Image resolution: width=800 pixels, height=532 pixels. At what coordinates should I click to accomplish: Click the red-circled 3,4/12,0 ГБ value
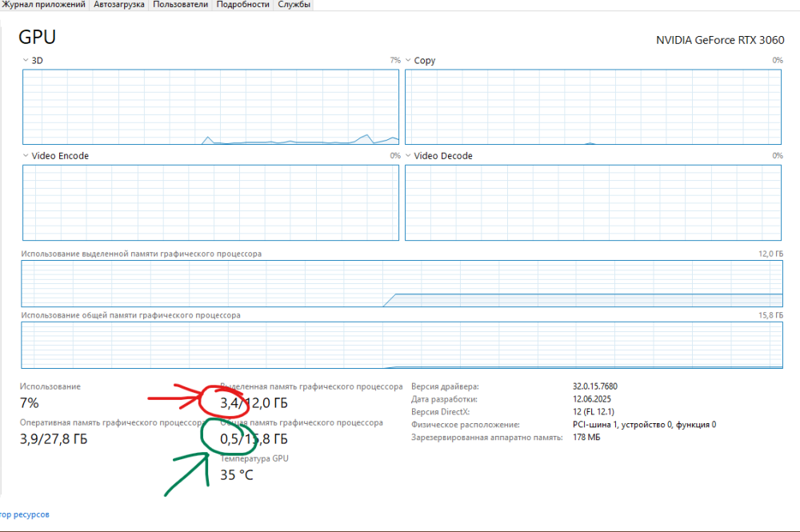[x=254, y=402]
